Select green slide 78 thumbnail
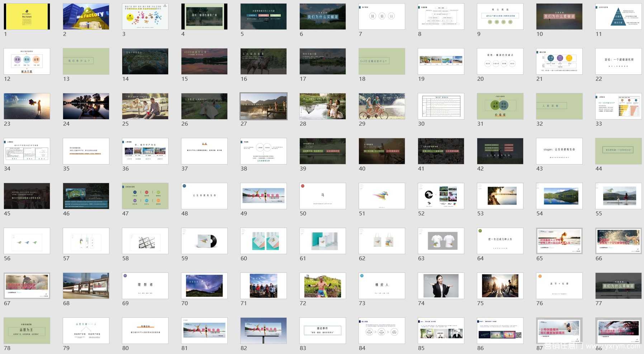This screenshot has height=354, width=644. (x=27, y=331)
